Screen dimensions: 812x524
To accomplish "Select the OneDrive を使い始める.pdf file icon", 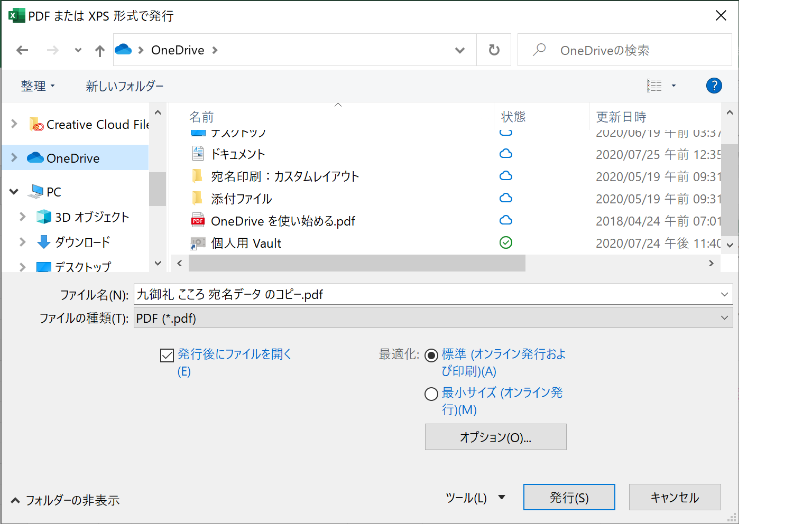I will [x=198, y=221].
